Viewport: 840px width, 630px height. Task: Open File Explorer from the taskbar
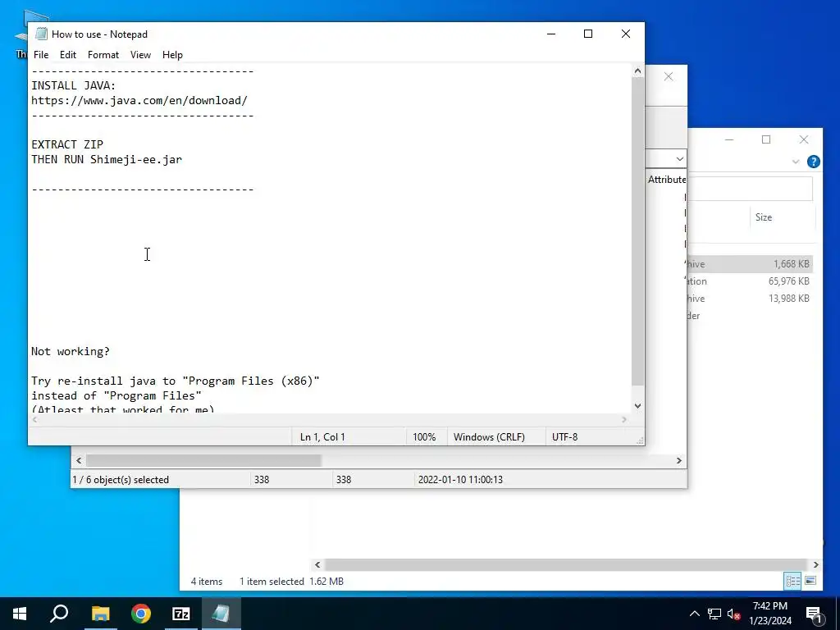(x=100, y=614)
